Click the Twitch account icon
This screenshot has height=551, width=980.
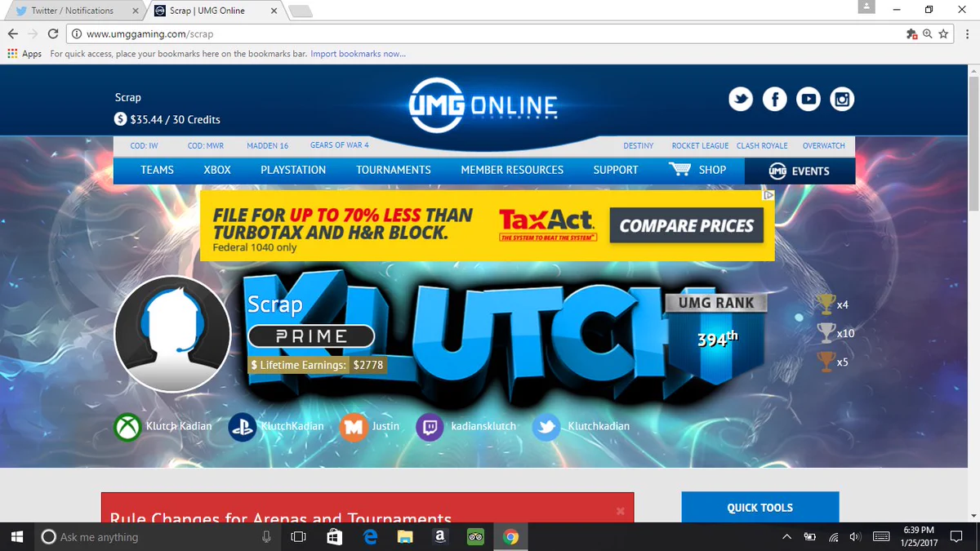pyautogui.click(x=430, y=427)
